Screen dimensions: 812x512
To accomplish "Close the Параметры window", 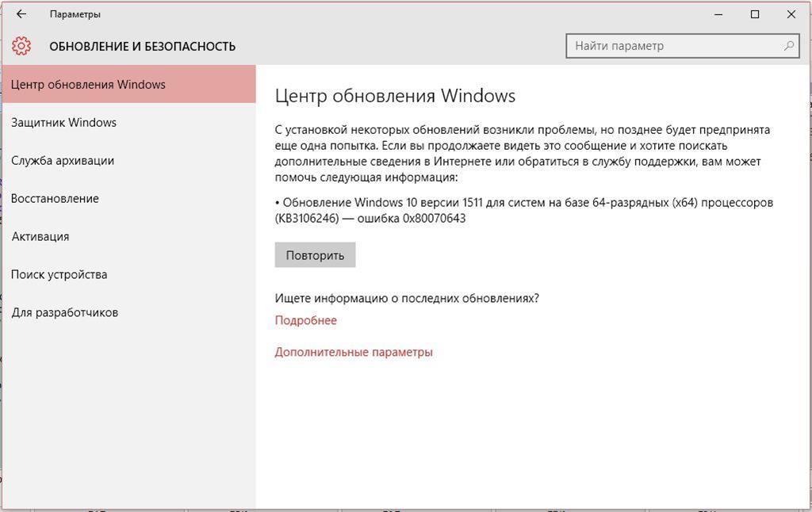I will [x=791, y=14].
